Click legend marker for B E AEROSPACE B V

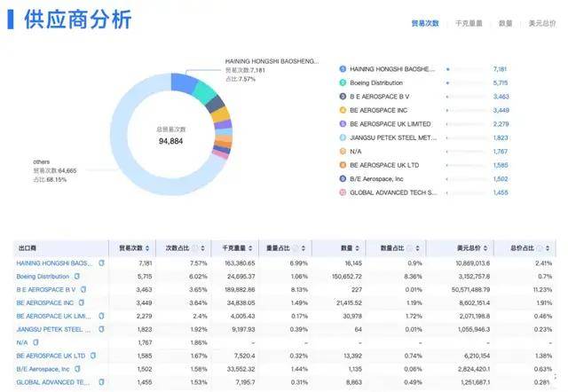click(x=343, y=97)
